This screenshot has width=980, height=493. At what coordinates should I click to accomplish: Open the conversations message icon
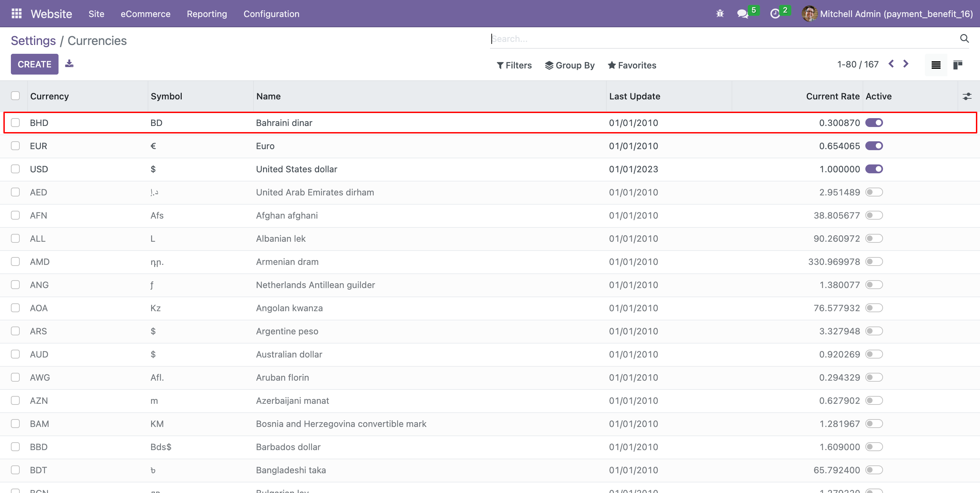pyautogui.click(x=742, y=14)
